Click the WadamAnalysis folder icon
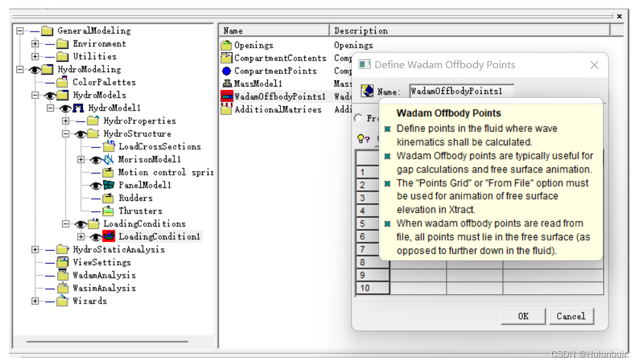The image size is (637, 364). click(62, 275)
